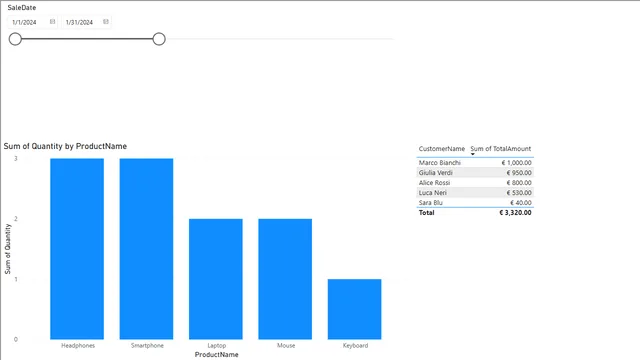Grab the left SaleDate slider handle

tap(15, 39)
